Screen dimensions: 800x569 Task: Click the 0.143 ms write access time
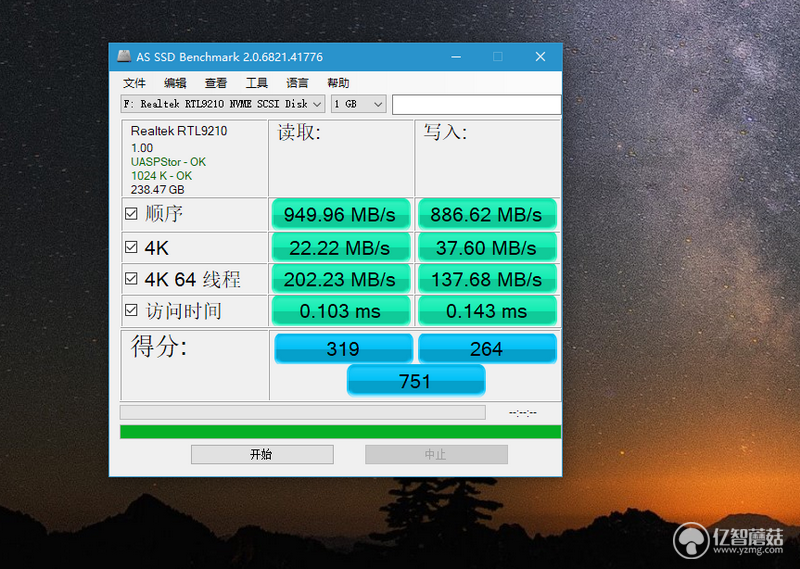pyautogui.click(x=487, y=311)
